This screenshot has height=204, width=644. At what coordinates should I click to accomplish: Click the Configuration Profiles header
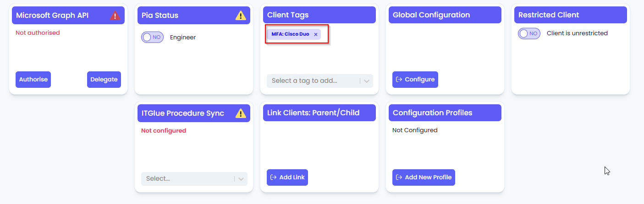(445, 113)
